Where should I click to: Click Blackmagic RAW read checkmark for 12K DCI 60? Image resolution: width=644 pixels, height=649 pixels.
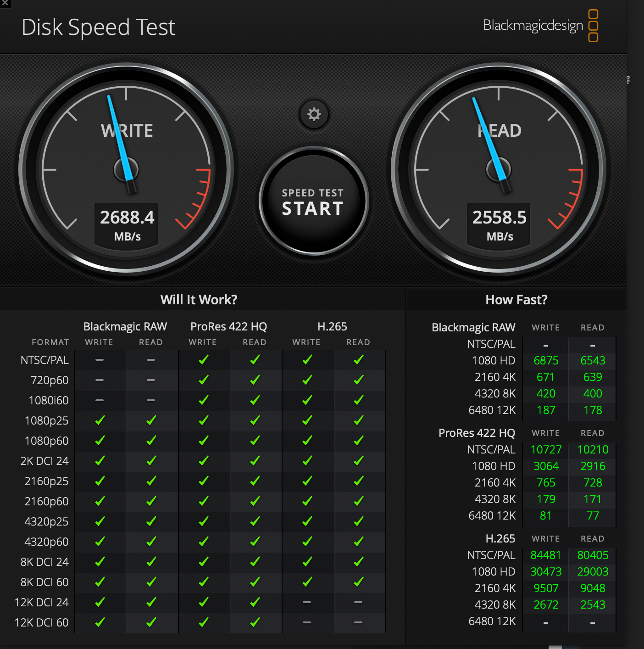click(151, 622)
